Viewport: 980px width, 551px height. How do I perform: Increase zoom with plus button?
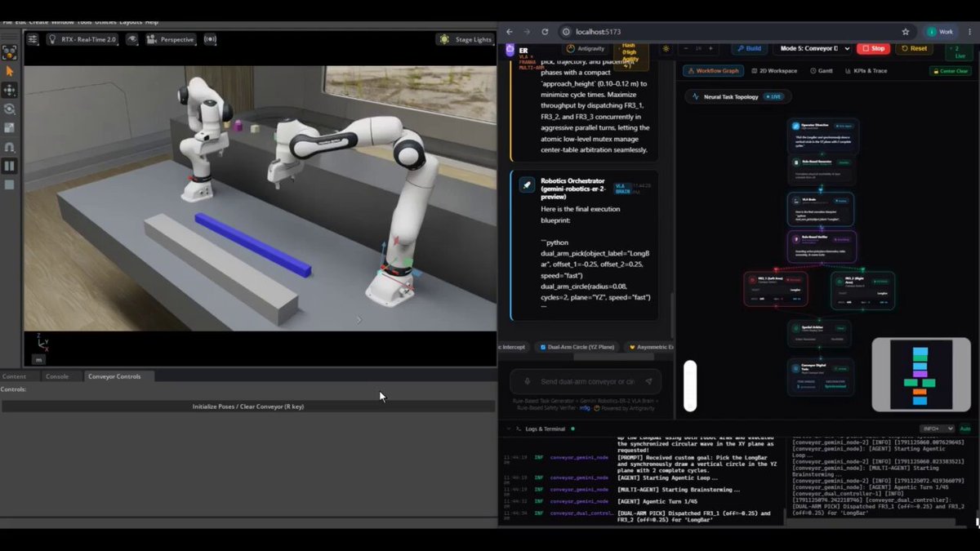coord(710,48)
